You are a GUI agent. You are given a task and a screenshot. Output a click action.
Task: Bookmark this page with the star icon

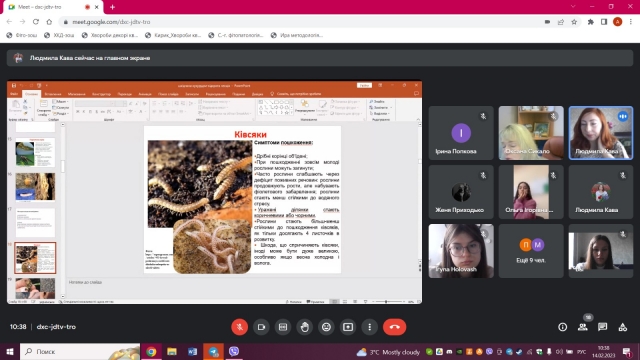[574, 22]
